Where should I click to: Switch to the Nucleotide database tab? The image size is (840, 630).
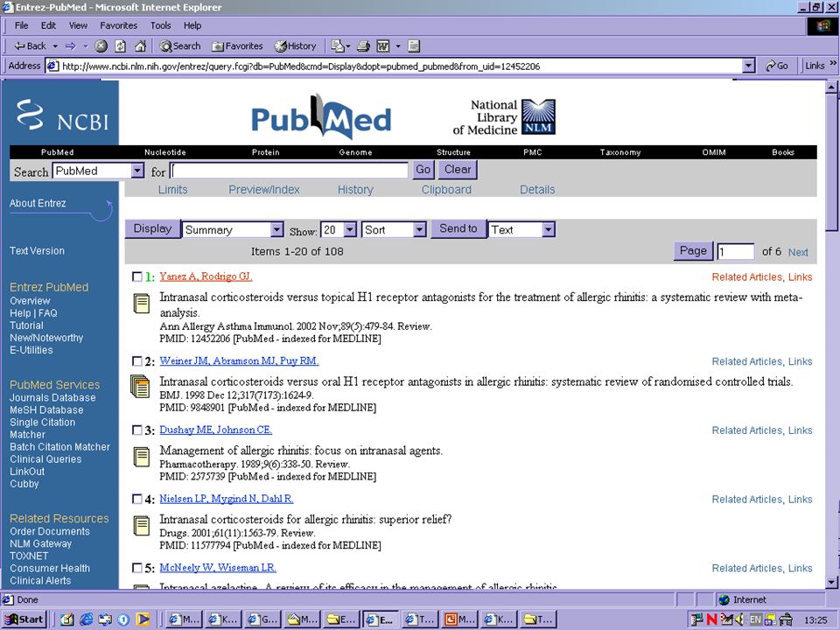(x=165, y=152)
